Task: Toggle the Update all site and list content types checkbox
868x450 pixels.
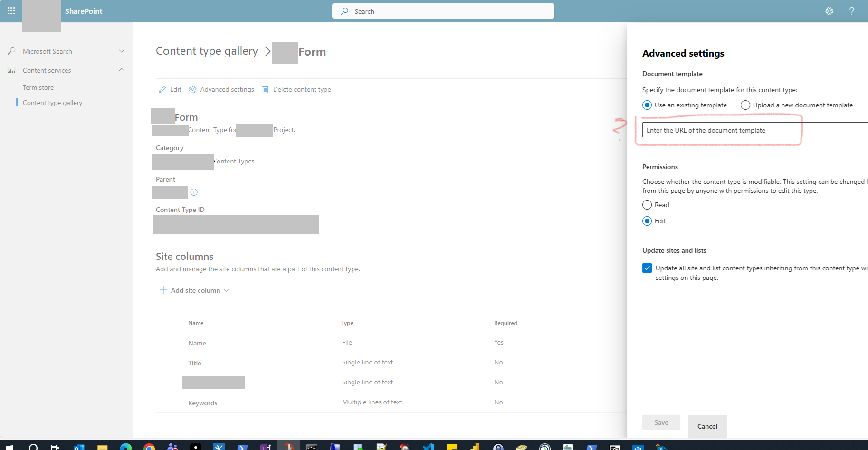Action: (647, 268)
